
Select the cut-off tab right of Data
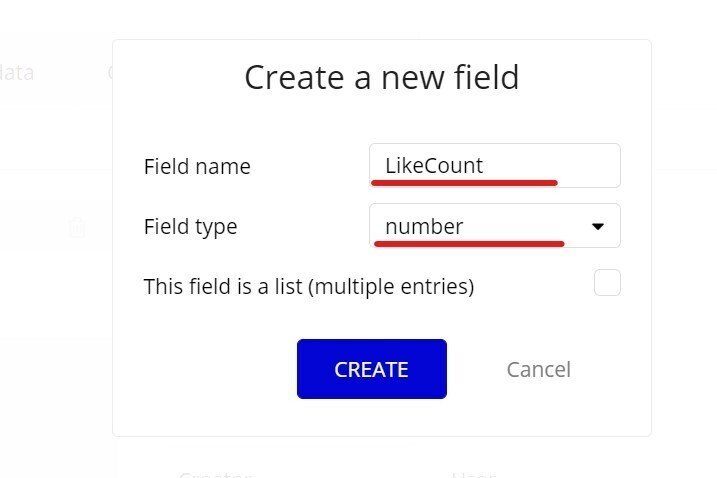(x=110, y=73)
